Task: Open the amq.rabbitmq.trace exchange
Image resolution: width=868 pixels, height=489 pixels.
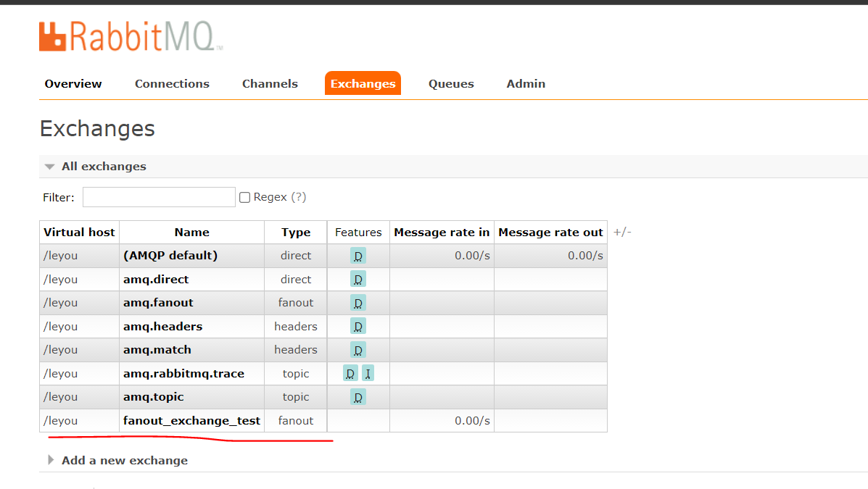Action: (183, 373)
